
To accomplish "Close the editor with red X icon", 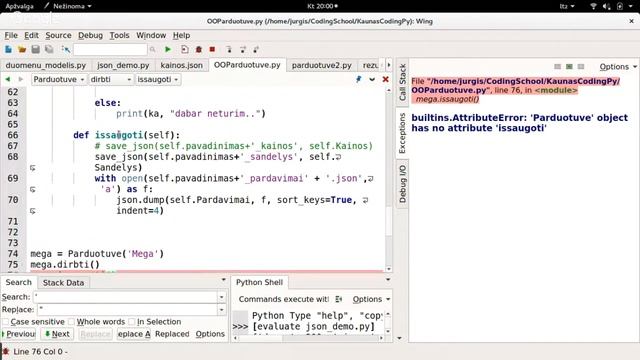I will [385, 79].
